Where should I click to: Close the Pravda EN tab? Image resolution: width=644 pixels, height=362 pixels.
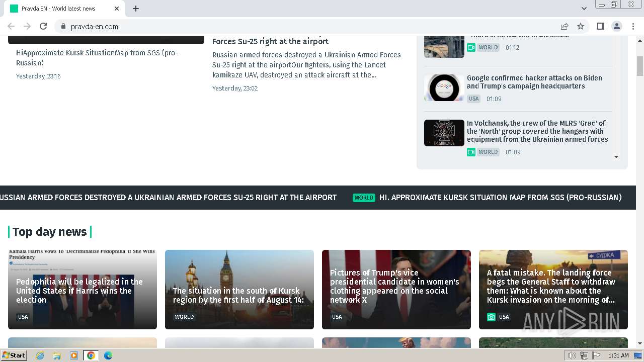coord(117,9)
